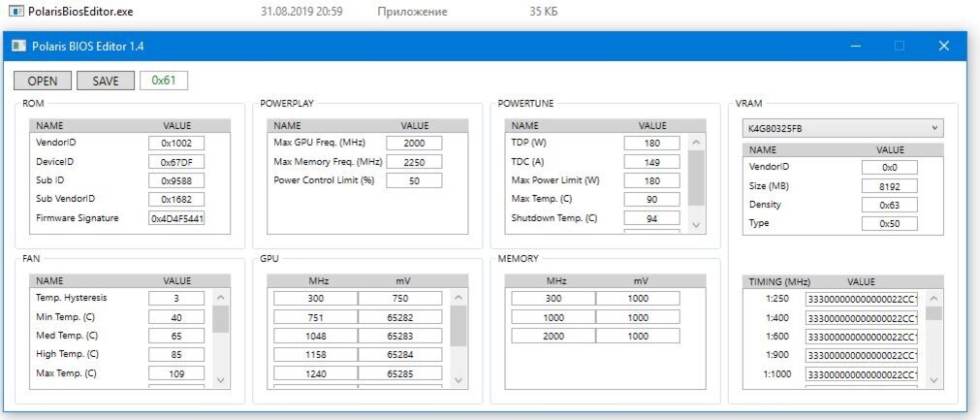Screen dimensions: 980x420
Task: Edit FAN High Temp. value 85
Action: click(x=176, y=355)
